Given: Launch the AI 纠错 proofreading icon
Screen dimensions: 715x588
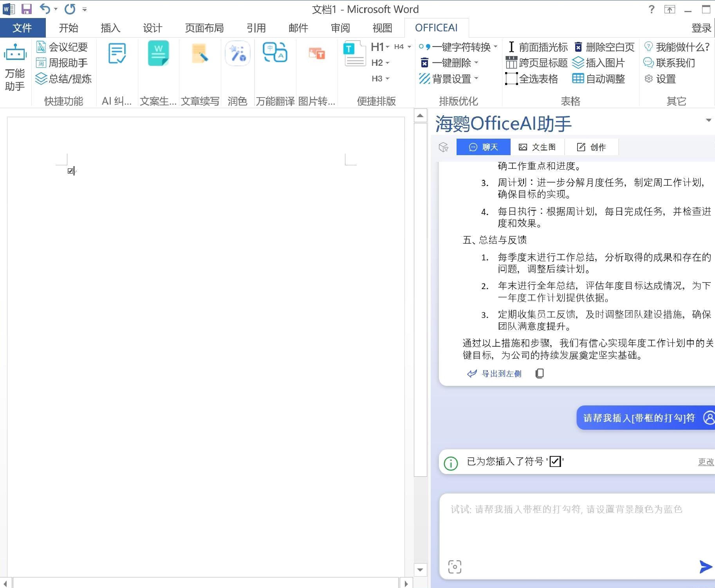Looking at the screenshot, I should point(117,54).
